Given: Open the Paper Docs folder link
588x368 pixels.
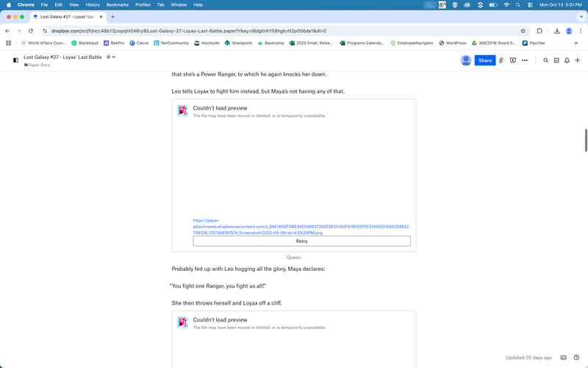Looking at the screenshot, I should tap(40, 65).
